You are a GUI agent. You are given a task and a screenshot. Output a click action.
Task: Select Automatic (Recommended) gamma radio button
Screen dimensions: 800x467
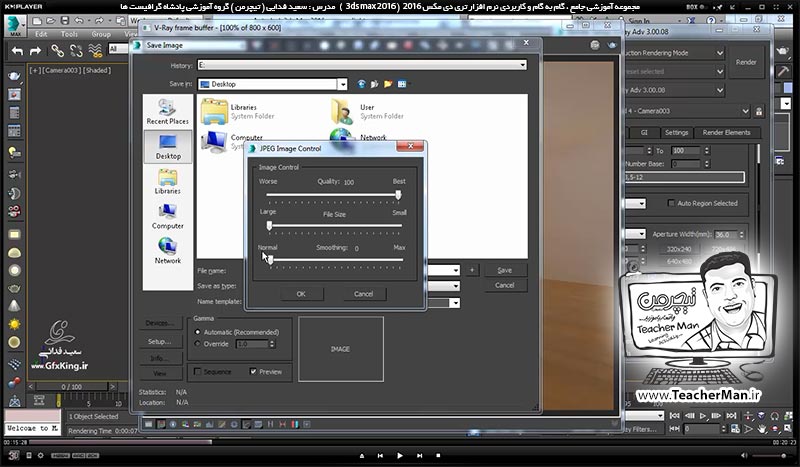(x=198, y=332)
